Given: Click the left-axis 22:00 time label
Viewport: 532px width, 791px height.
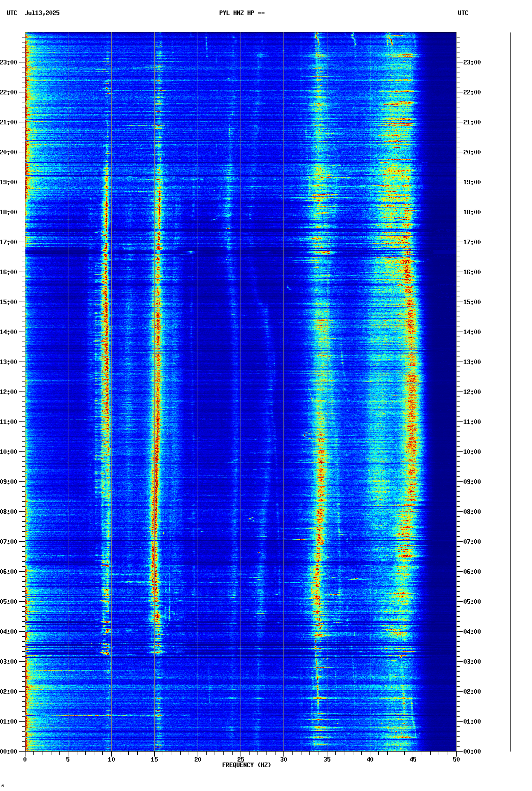Looking at the screenshot, I should [x=8, y=92].
